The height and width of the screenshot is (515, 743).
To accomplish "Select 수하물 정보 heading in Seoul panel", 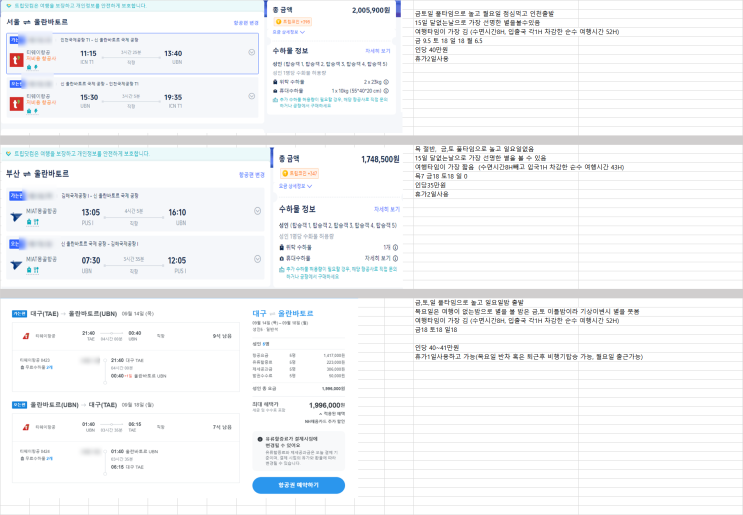I will tap(290, 51).
